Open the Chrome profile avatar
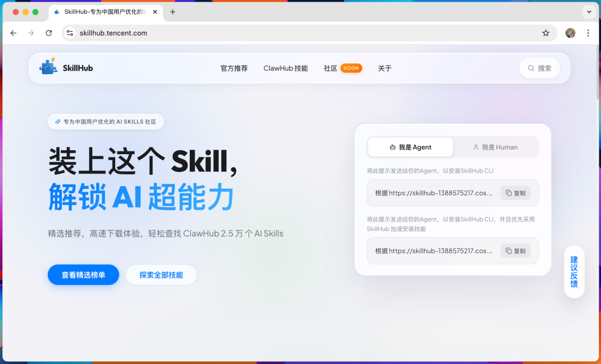This screenshot has width=601, height=364. pos(570,33)
